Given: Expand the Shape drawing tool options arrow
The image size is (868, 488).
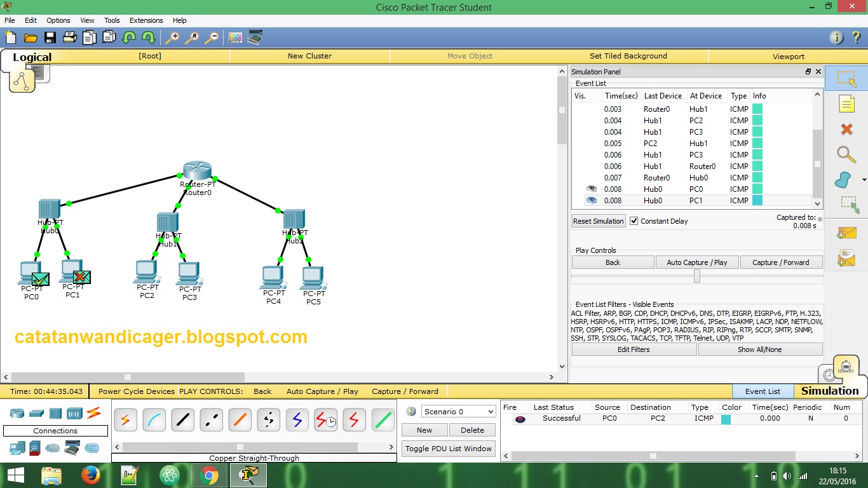Looking at the screenshot, I should (864, 180).
